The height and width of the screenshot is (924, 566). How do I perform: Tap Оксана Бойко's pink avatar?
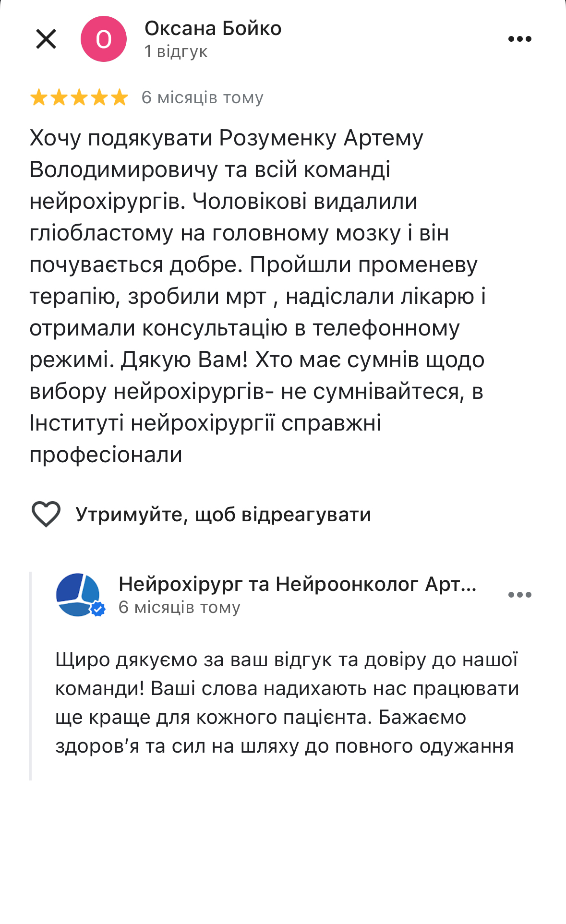click(x=103, y=39)
